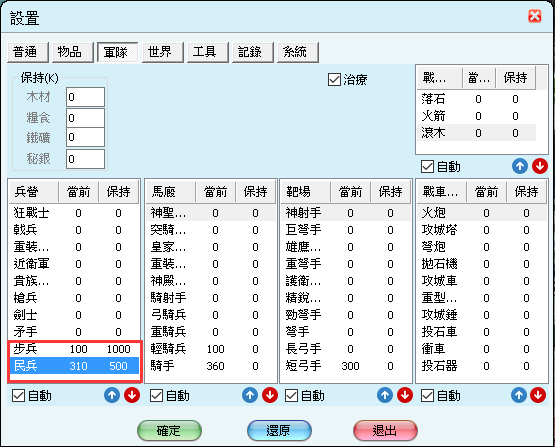Select the 步兵 row in barracks list
This screenshot has width=555, height=447.
tap(74, 349)
